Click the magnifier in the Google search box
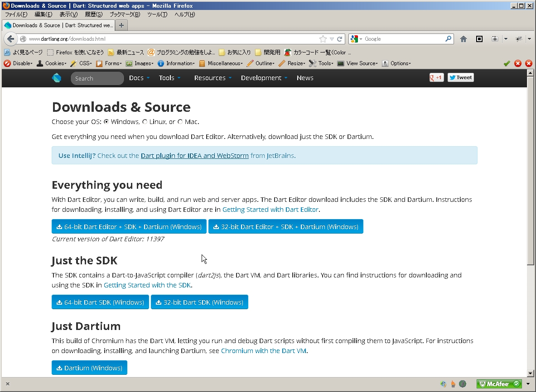Screen dimensions: 536x392 coord(448,38)
